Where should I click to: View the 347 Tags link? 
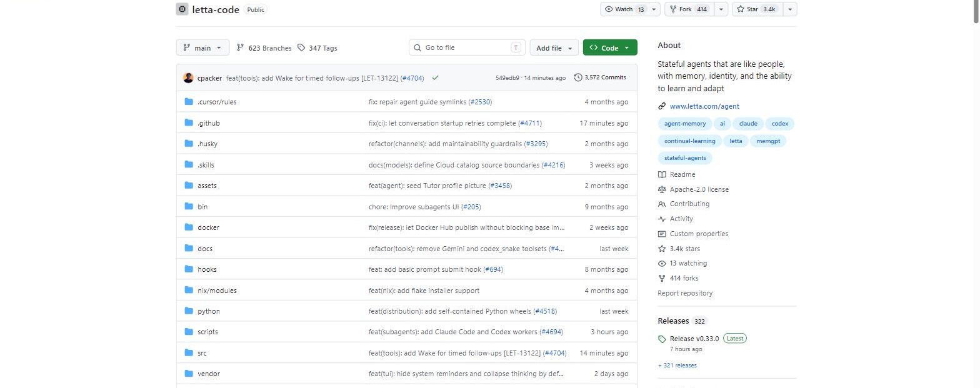point(317,48)
